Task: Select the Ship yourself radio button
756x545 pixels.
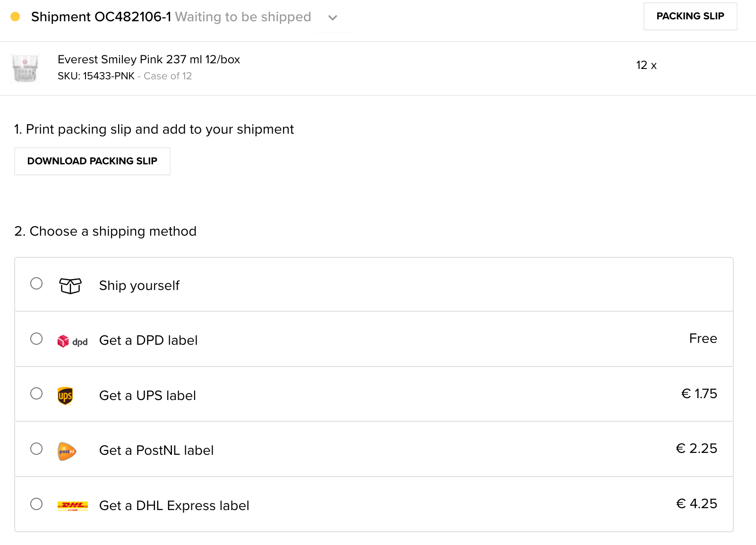Action: click(36, 284)
